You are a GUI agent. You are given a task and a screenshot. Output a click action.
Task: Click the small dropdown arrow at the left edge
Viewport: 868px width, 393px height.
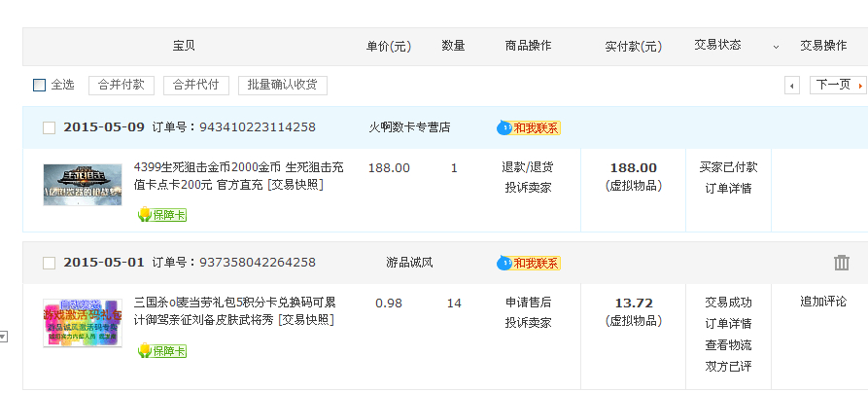point(3,337)
